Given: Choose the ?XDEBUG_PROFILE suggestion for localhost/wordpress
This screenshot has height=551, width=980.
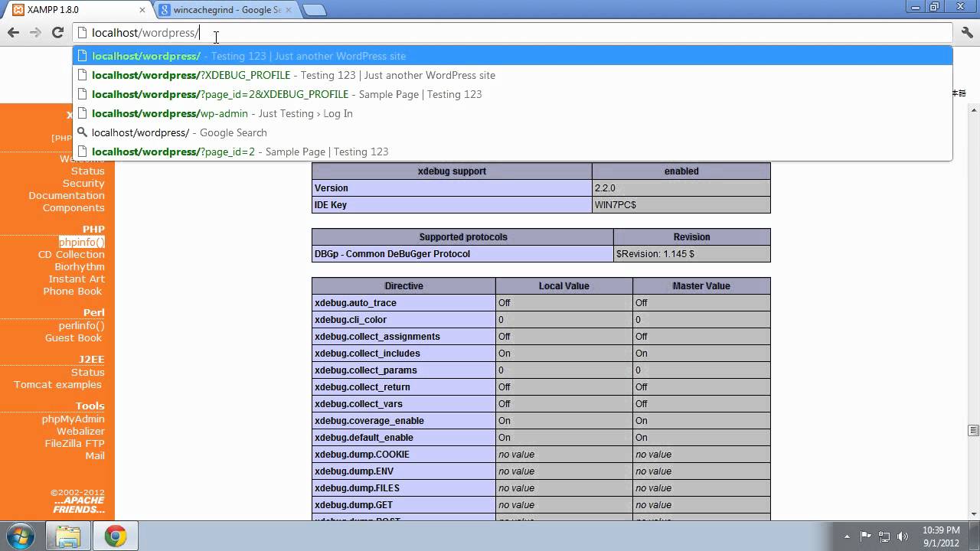Looking at the screenshot, I should tap(513, 75).
